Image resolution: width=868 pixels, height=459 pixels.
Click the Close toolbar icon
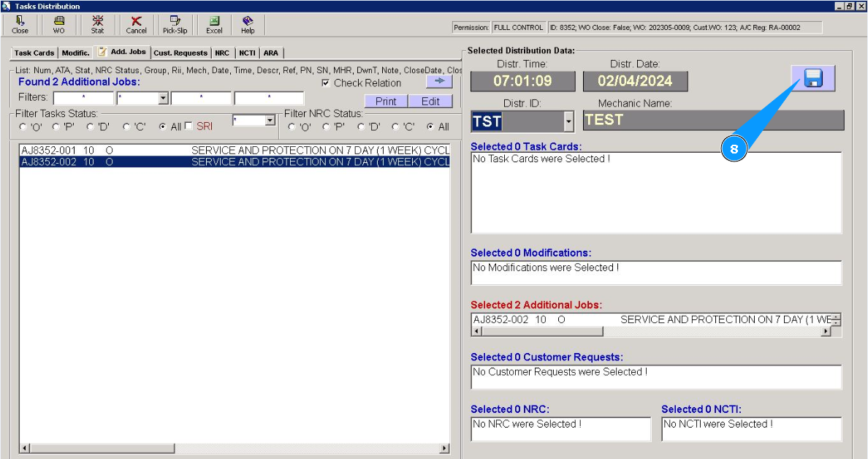[x=20, y=25]
